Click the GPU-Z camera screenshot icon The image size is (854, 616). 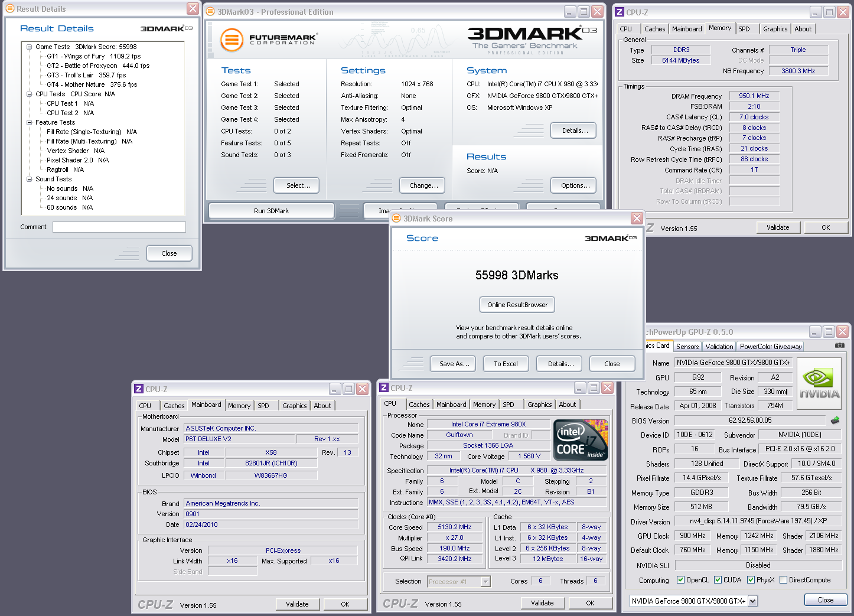point(840,346)
